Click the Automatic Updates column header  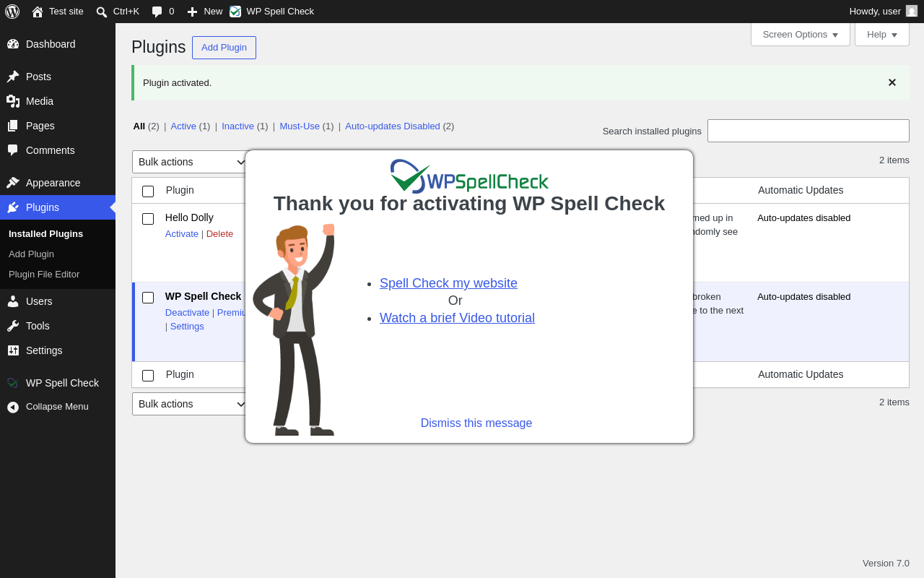801,190
